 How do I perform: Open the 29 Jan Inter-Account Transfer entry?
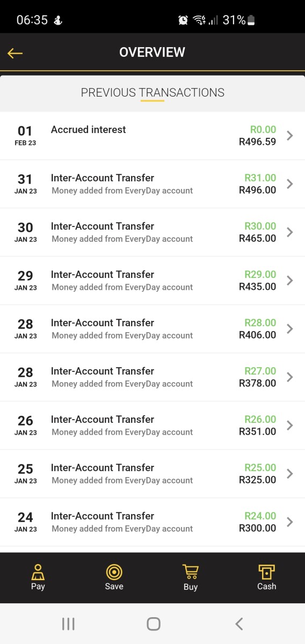point(152,281)
